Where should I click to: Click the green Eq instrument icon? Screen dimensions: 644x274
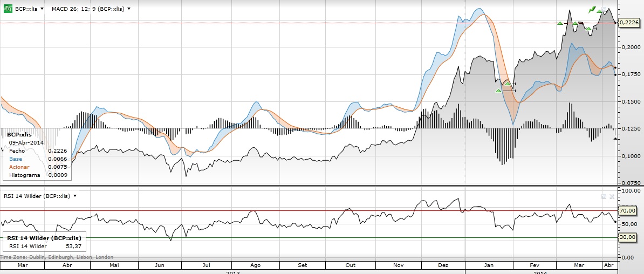click(x=8, y=9)
